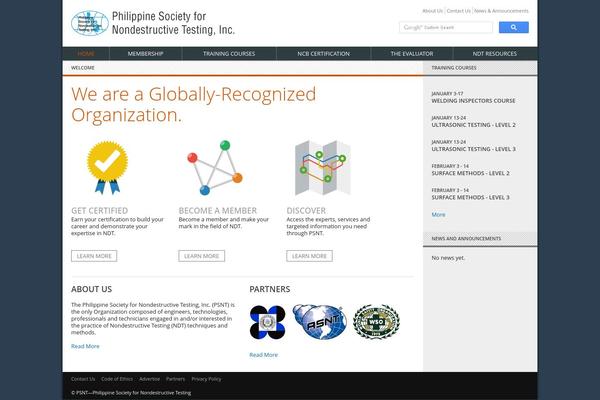Click Read More under About Us
The height and width of the screenshot is (400, 600).
pyautogui.click(x=85, y=346)
